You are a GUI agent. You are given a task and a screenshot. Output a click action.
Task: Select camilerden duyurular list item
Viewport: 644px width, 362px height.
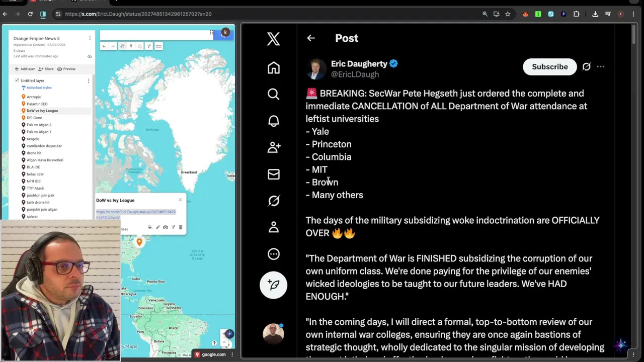click(x=44, y=146)
